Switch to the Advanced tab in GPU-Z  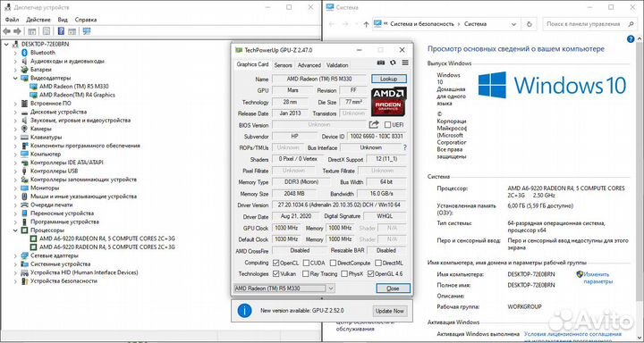click(309, 65)
